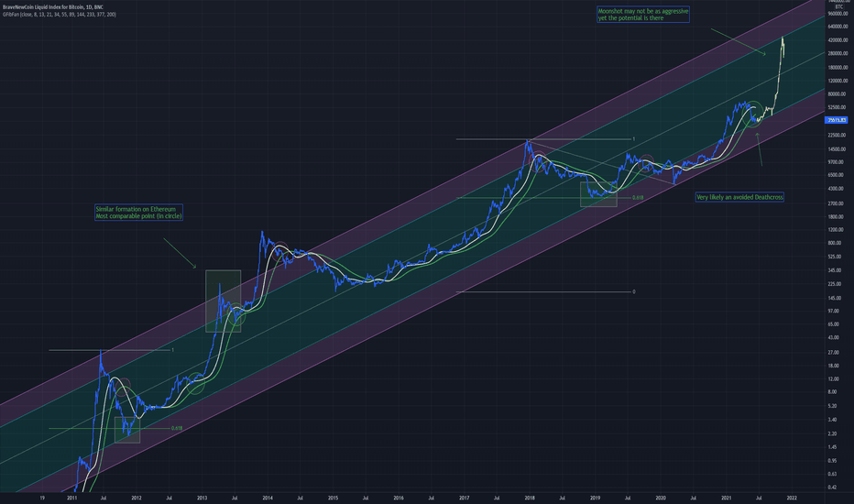The width and height of the screenshot is (854, 504).
Task: Select the GFibFan indicator legend label
Action: point(59,14)
